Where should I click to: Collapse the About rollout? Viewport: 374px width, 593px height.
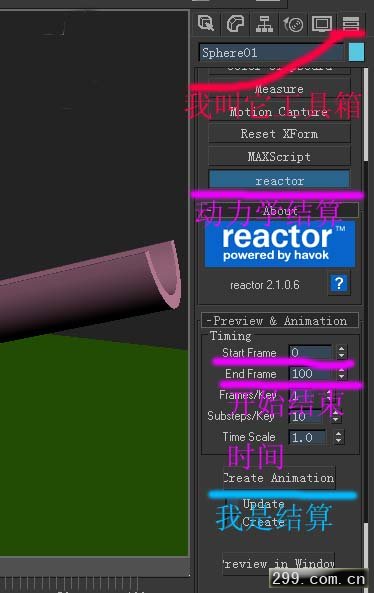coord(280,210)
